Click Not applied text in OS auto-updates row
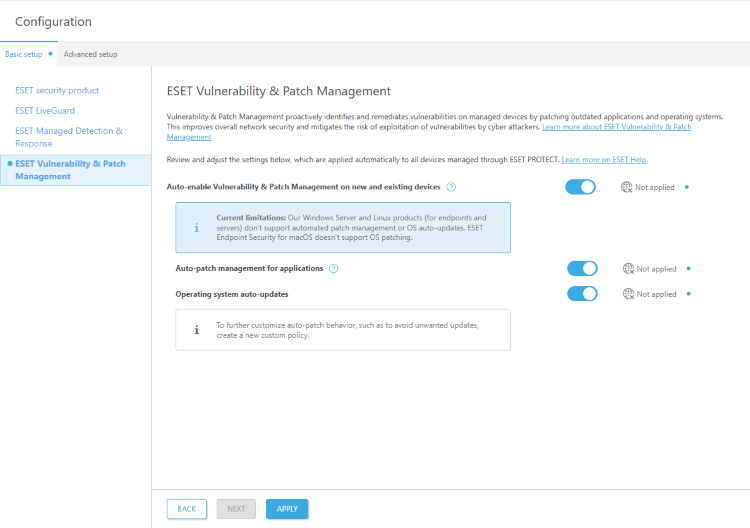This screenshot has height=528, width=750. [x=657, y=295]
